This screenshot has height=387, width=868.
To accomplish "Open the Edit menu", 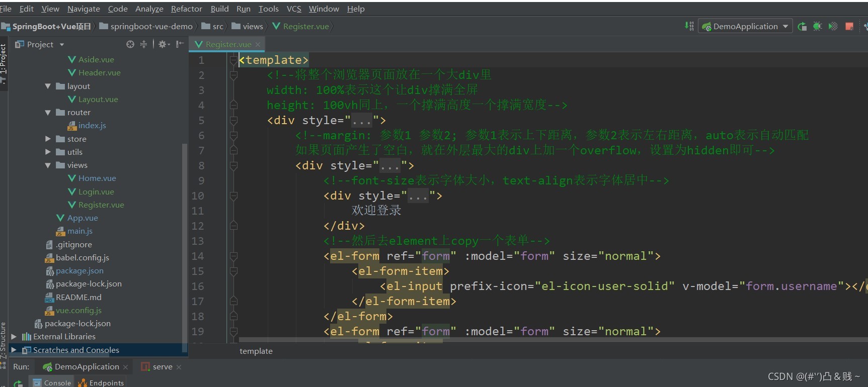I will coord(26,9).
